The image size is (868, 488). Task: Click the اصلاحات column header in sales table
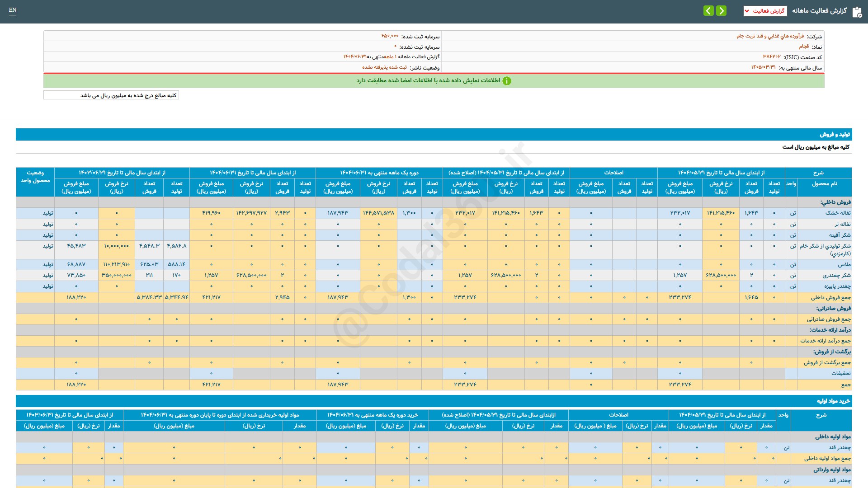[x=613, y=173]
